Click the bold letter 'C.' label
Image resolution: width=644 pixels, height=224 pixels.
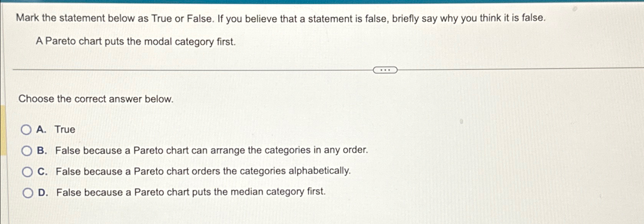42,171
